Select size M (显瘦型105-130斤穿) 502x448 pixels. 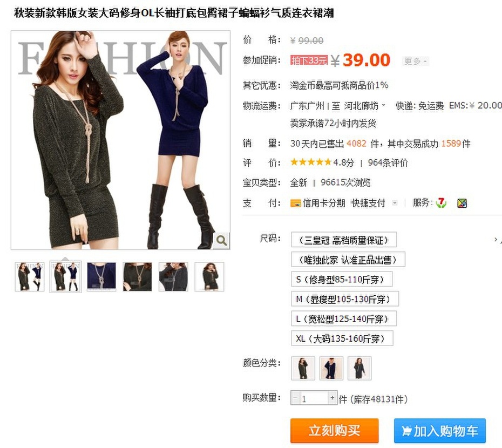[x=345, y=299]
